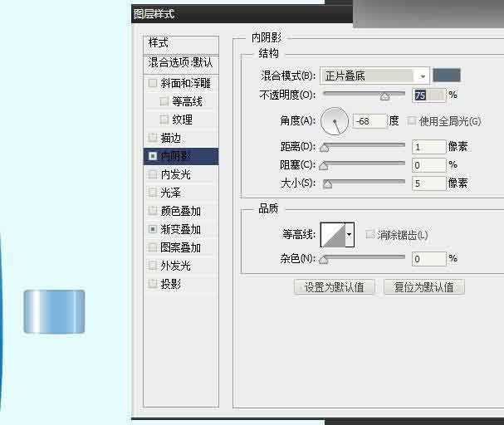Open the 混合模式 dropdown showing 正片叠底
The width and height of the screenshot is (504, 425).
tap(374, 76)
